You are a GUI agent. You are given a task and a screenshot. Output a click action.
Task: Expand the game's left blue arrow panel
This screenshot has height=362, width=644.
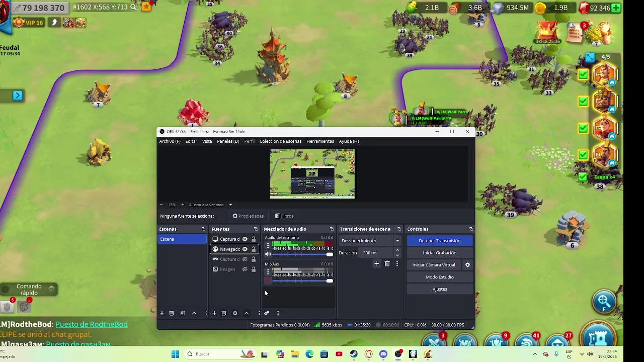[18, 96]
